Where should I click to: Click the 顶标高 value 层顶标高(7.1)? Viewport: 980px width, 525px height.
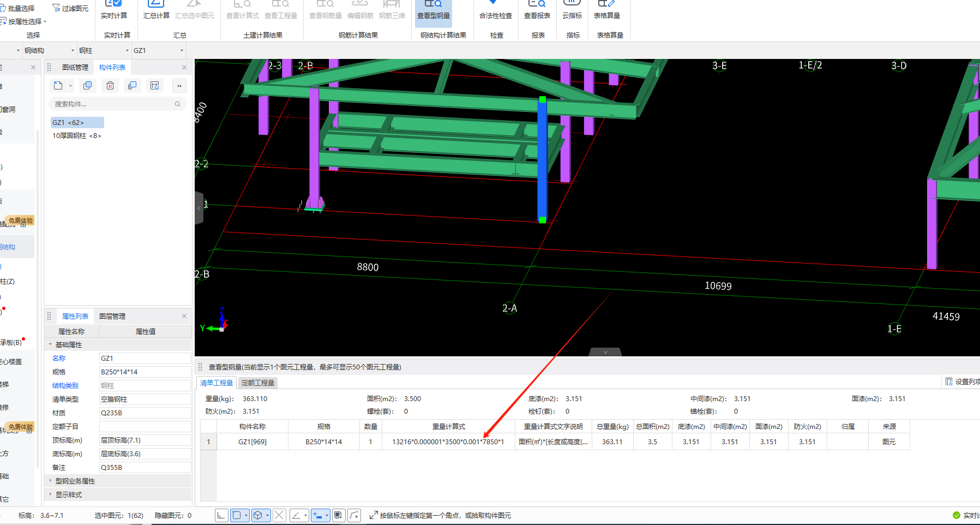tap(145, 440)
